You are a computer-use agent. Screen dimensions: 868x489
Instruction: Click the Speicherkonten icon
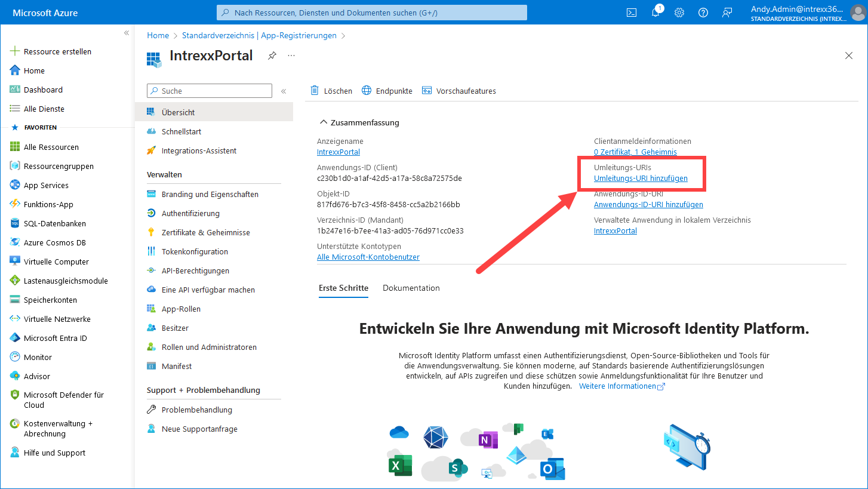[15, 300]
